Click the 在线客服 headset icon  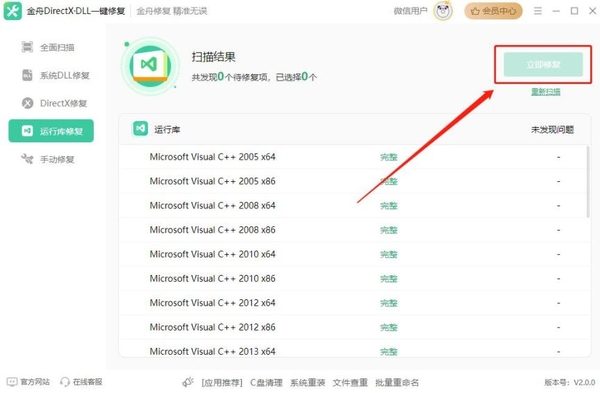click(65, 382)
